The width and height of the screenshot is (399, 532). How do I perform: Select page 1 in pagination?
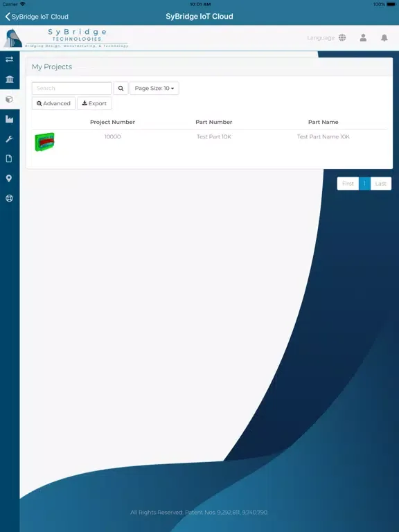365,184
